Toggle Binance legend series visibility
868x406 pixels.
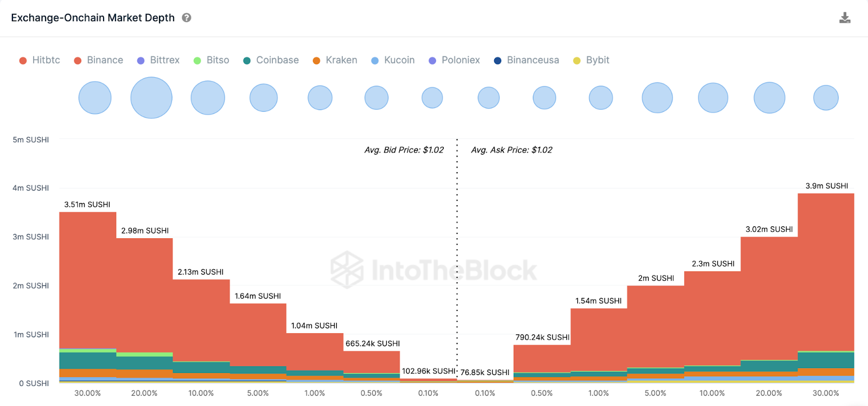click(x=99, y=60)
